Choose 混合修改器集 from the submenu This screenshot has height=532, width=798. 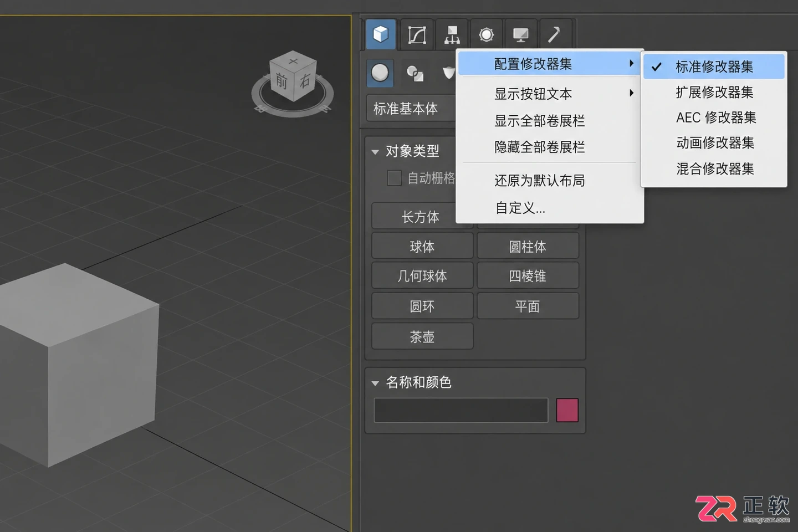click(714, 168)
